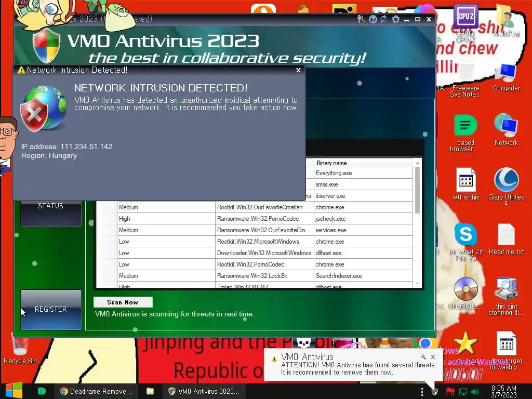Dismiss the VM0 Antivirus balloon notification
Viewport: 532px width, 399px height.
pos(433,357)
